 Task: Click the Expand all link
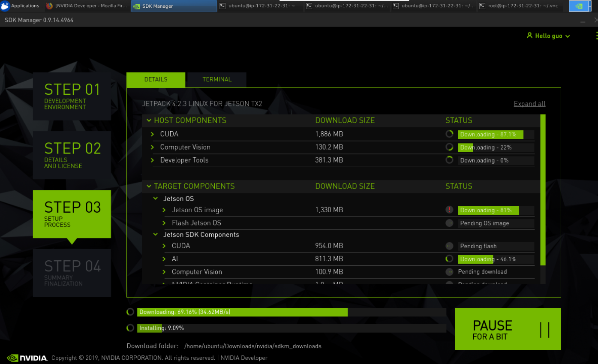(529, 104)
